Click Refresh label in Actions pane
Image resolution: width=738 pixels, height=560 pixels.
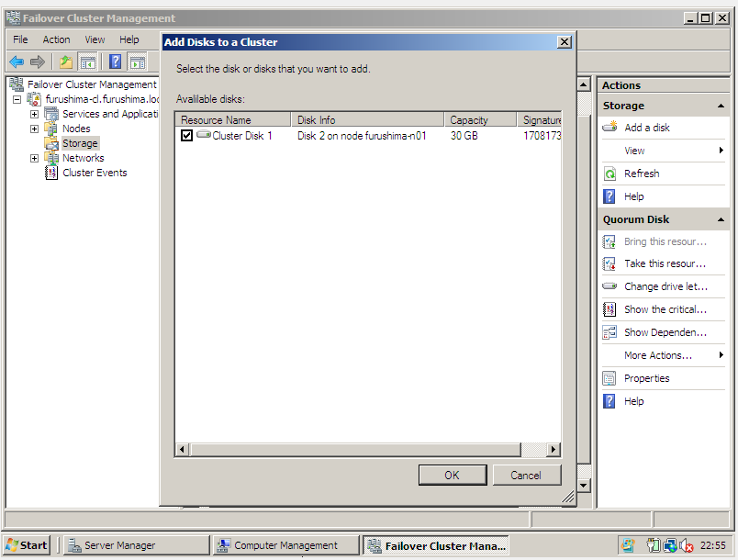[642, 174]
